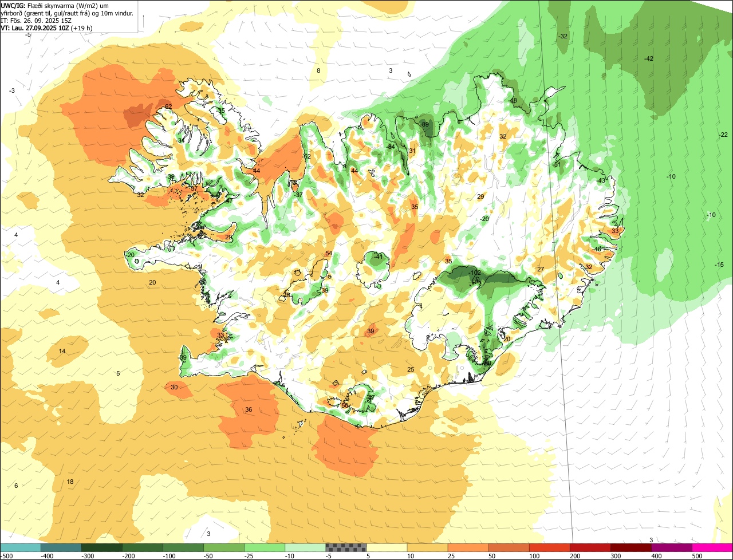The image size is (733, 560).
Task: Click the 14 value over the western sea
Action: pyautogui.click(x=62, y=352)
